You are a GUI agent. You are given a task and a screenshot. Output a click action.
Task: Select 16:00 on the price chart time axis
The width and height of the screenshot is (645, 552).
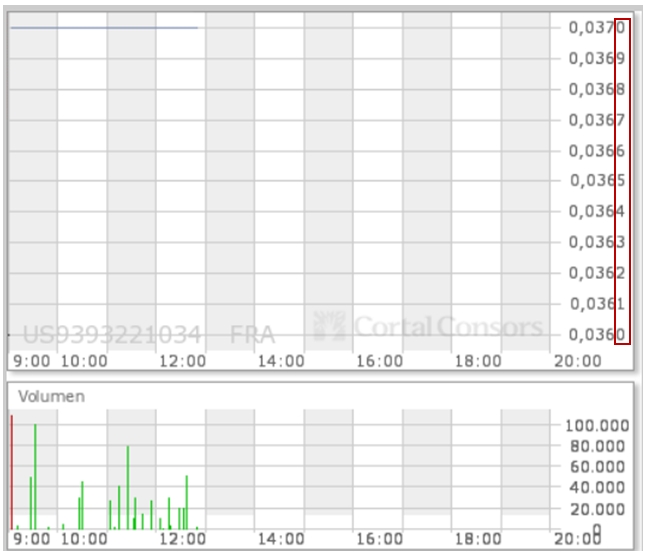(380, 362)
